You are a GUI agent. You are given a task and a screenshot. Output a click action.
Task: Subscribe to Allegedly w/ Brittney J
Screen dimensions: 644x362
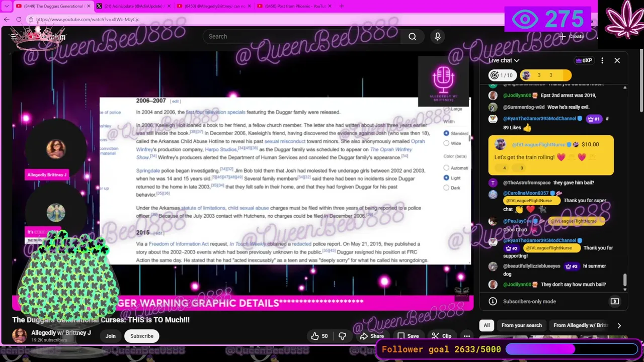tap(142, 336)
